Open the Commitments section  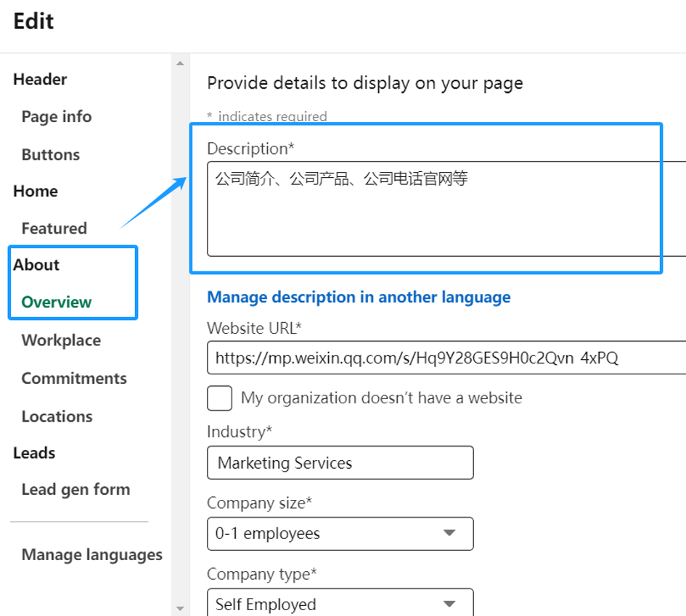74,378
